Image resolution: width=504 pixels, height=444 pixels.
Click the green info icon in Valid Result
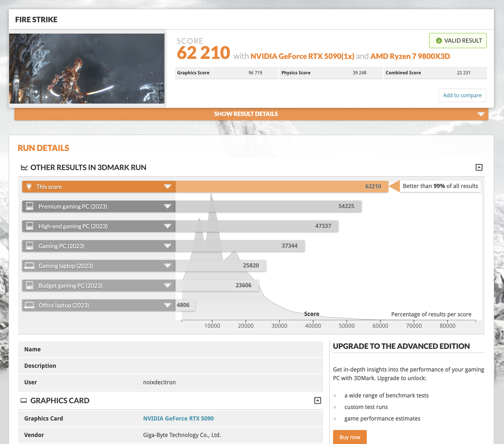click(x=439, y=41)
